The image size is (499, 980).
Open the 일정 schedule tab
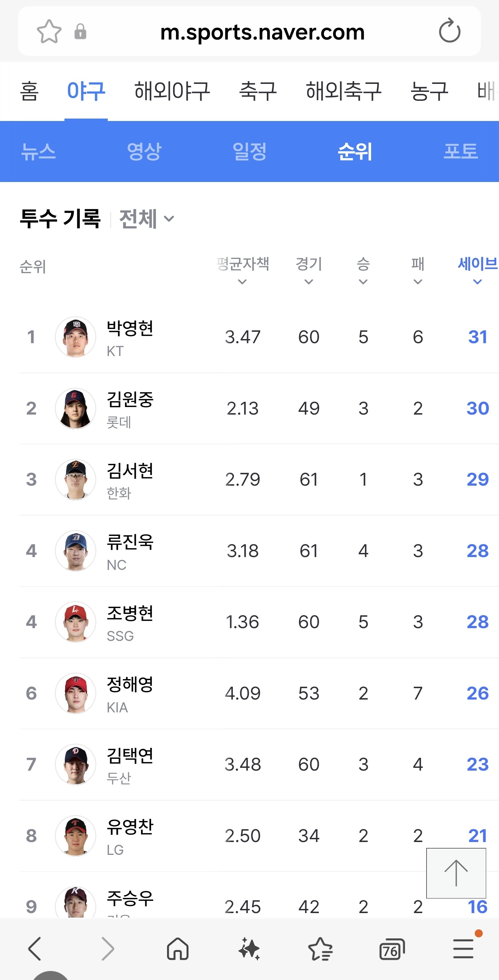click(x=249, y=151)
